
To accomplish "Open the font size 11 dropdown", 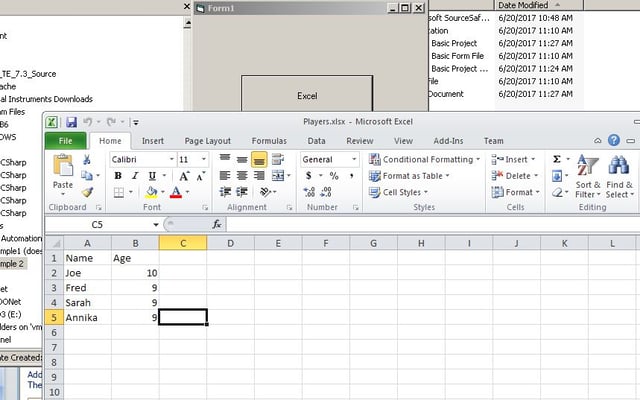I will 204,159.
